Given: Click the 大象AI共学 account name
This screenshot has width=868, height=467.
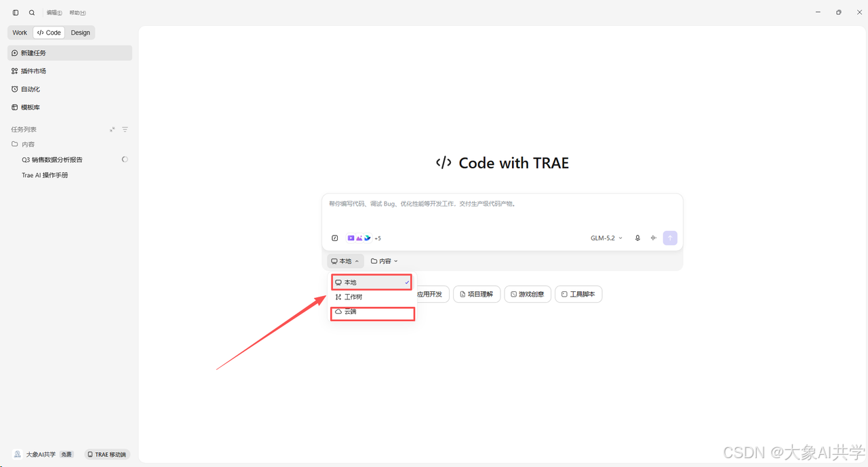Looking at the screenshot, I should (x=41, y=455).
